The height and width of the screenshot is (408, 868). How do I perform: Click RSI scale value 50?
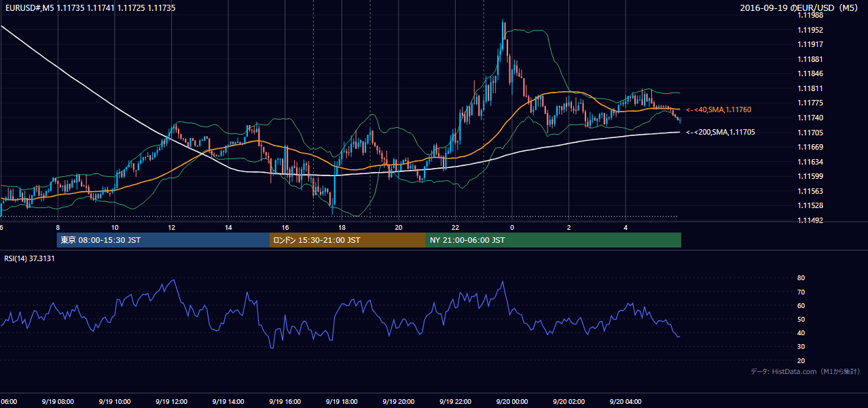[x=801, y=319]
